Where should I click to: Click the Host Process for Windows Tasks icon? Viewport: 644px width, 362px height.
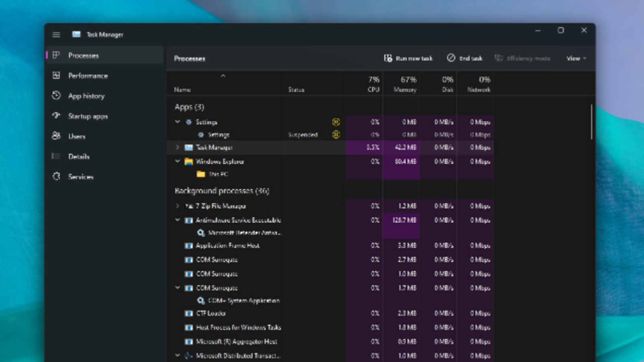click(188, 327)
